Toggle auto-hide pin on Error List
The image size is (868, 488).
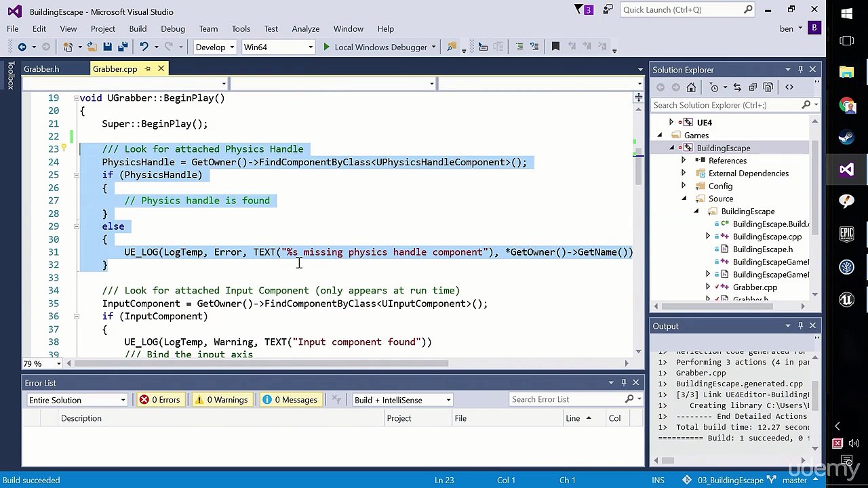[625, 383]
